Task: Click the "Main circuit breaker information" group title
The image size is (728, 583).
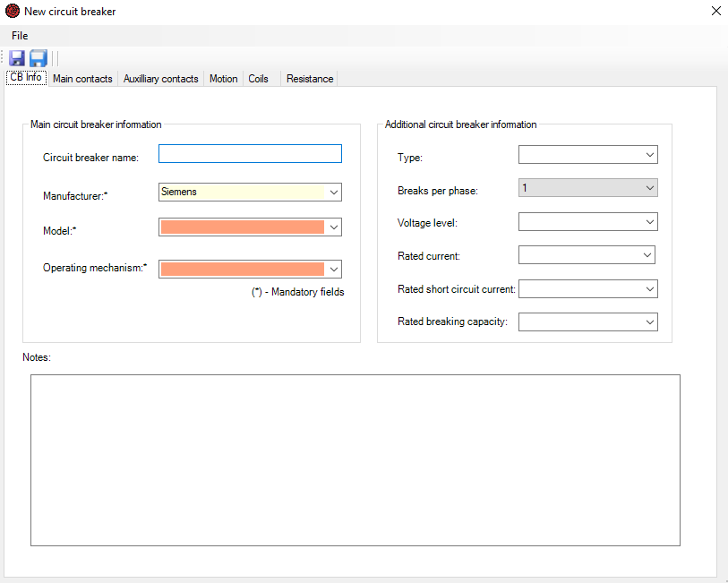Action: pos(96,124)
